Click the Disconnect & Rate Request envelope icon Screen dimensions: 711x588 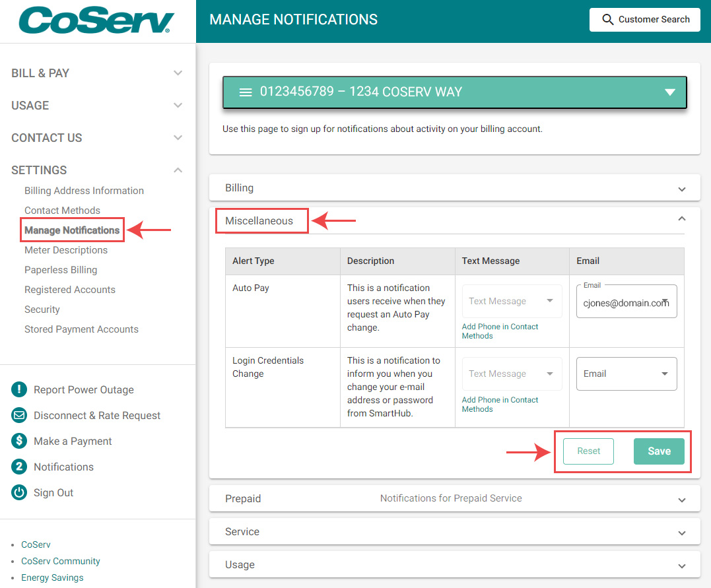click(x=20, y=415)
